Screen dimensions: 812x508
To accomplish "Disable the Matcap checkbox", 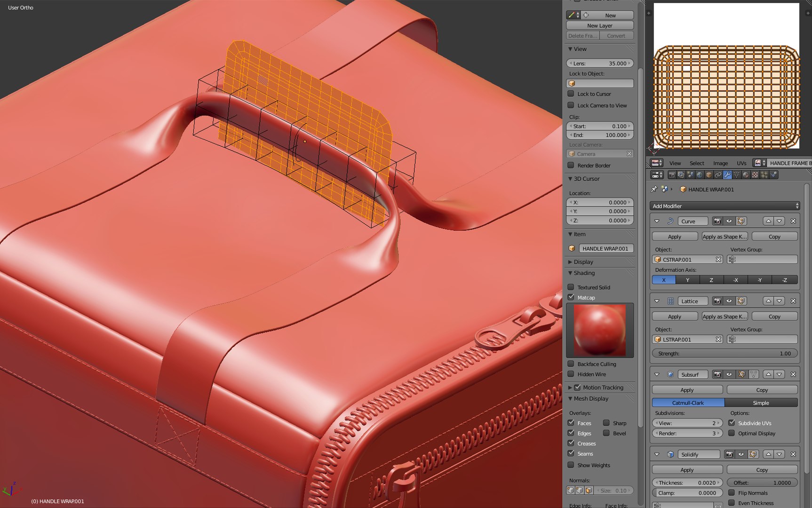I will (x=571, y=297).
